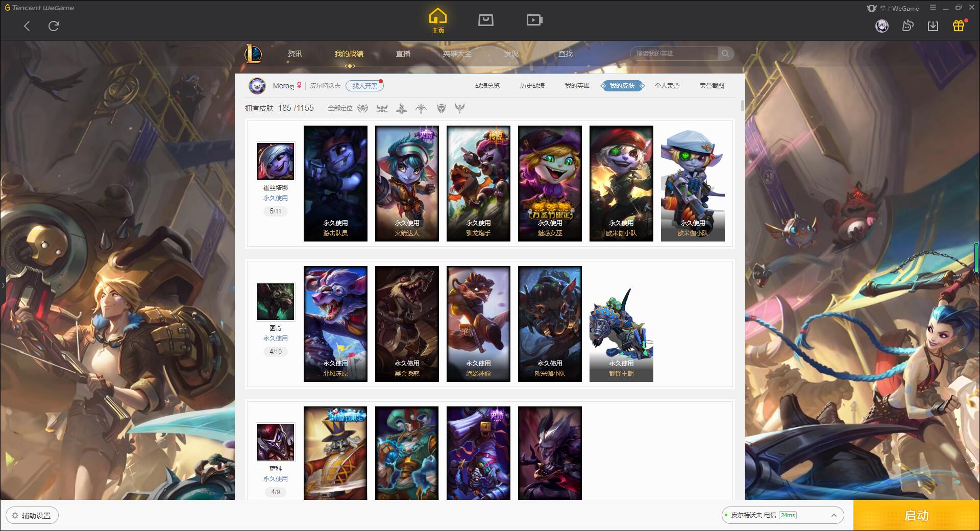Open the store bag icon
The width and height of the screenshot is (980, 531).
point(485,20)
